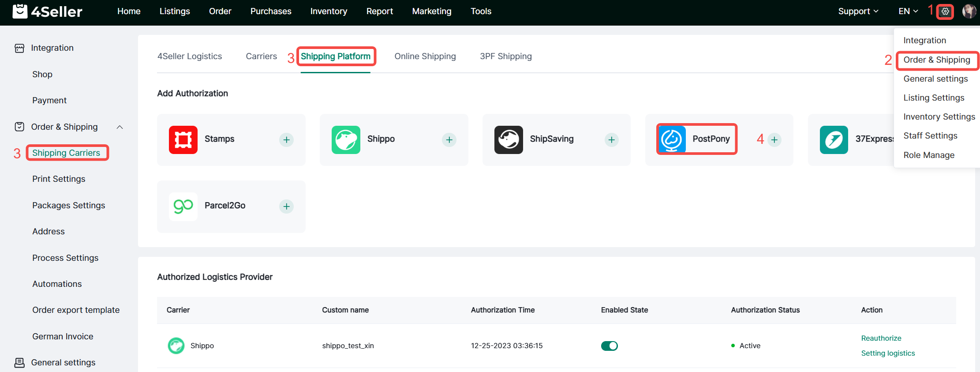Click the settings gear icon

(x=945, y=11)
